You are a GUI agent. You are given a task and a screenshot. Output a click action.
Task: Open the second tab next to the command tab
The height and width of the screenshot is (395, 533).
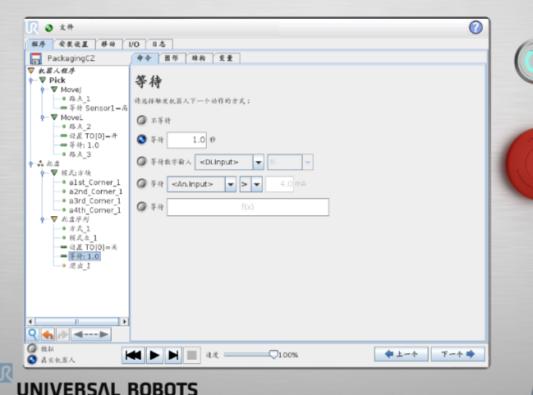point(172,58)
